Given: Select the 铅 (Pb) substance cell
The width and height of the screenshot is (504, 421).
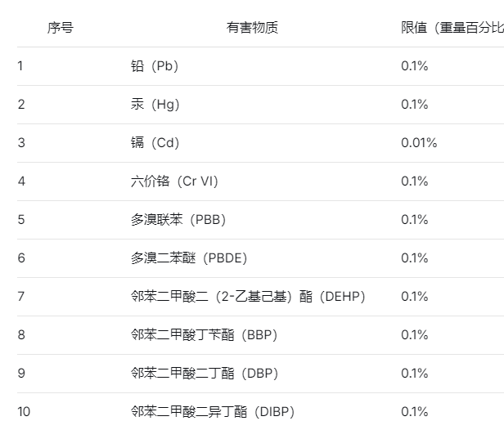Looking at the screenshot, I should [154, 66].
